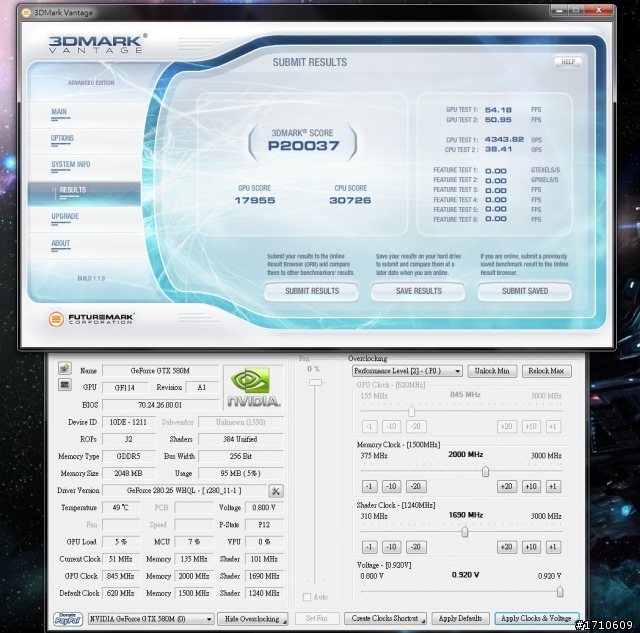Click the GPU Test 1 value 54.18
The width and height of the screenshot is (640, 633).
coord(498,110)
